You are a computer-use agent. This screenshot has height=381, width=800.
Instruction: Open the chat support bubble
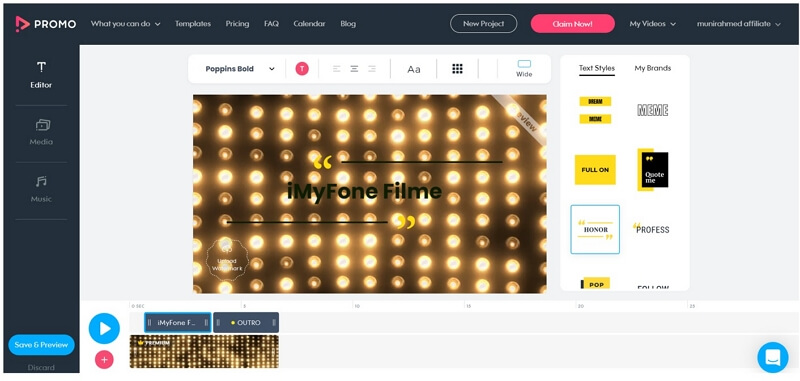pos(772,357)
